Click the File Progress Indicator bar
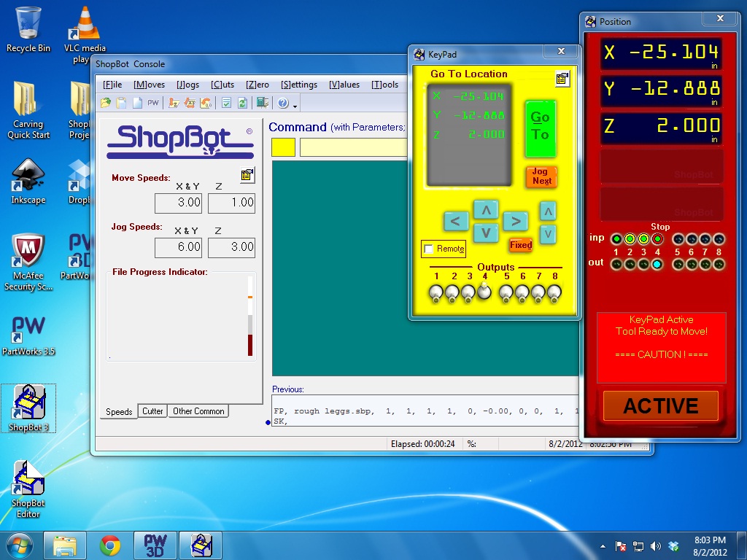 [249, 316]
